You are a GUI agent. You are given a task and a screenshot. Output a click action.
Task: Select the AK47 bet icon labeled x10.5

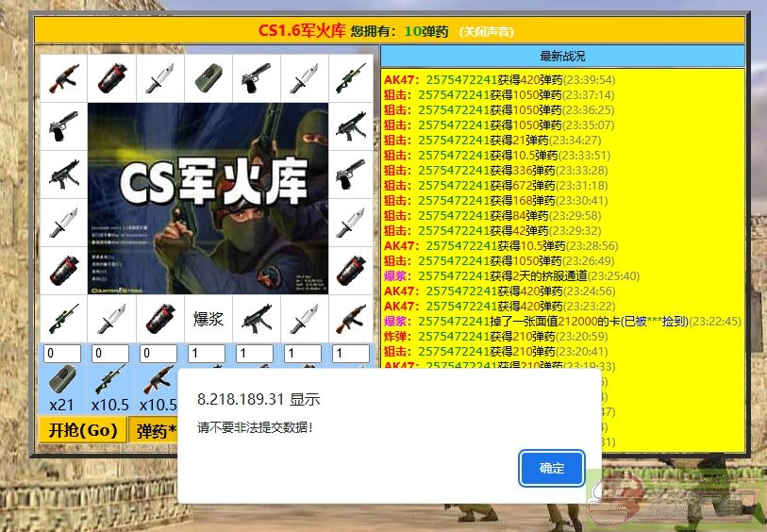click(158, 380)
